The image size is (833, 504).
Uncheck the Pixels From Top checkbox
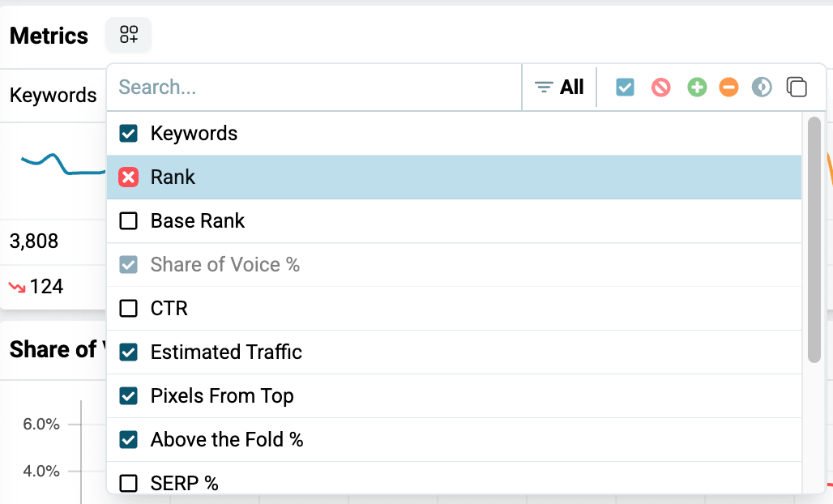pyautogui.click(x=129, y=395)
